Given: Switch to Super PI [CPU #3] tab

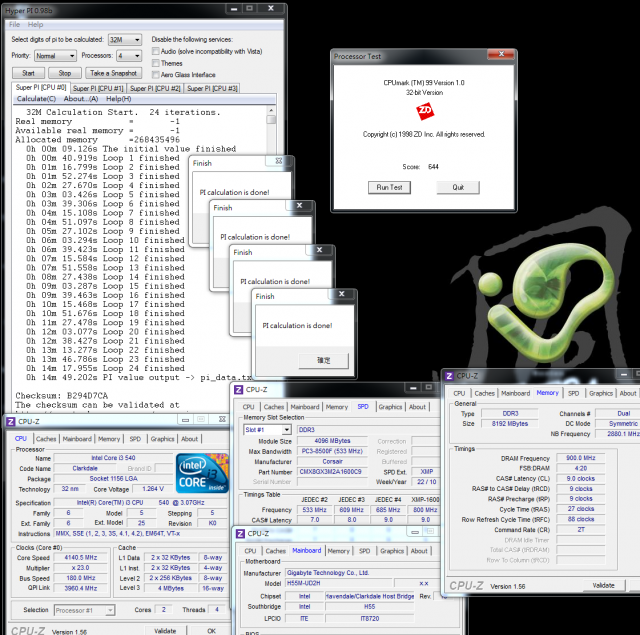Looking at the screenshot, I should coord(212,89).
